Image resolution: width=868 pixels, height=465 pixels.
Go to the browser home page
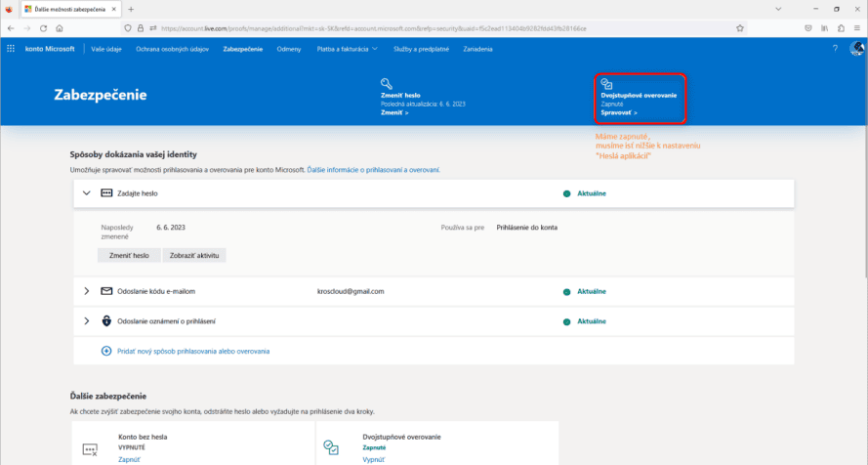pyautogui.click(x=61, y=28)
